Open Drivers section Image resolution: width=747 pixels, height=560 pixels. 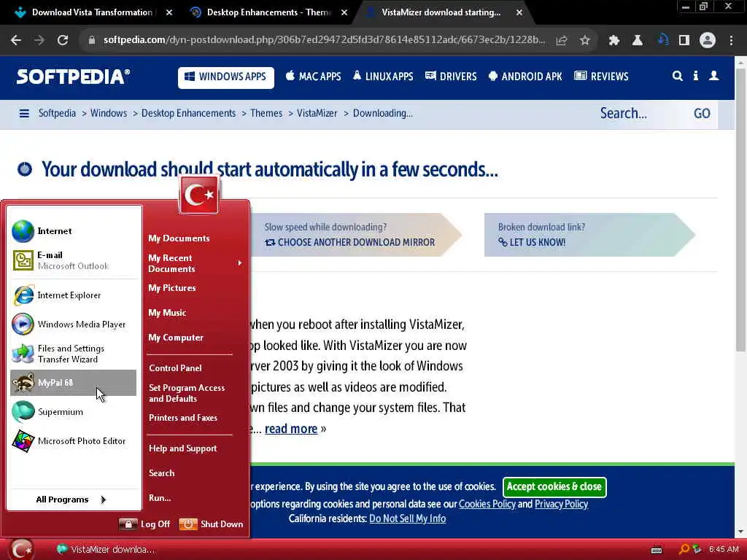coord(451,77)
